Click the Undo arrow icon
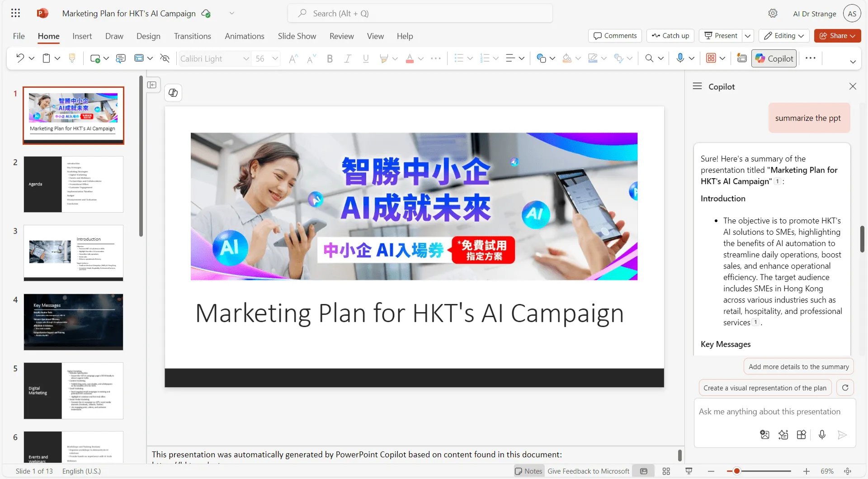This screenshot has width=868, height=479. 20,58
